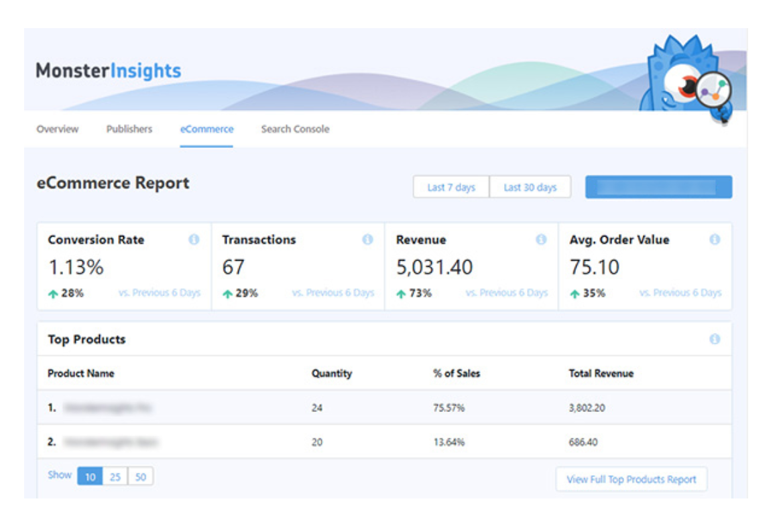This screenshot has width=779, height=532.
Task: Show 50 products per page
Action: coord(140,477)
